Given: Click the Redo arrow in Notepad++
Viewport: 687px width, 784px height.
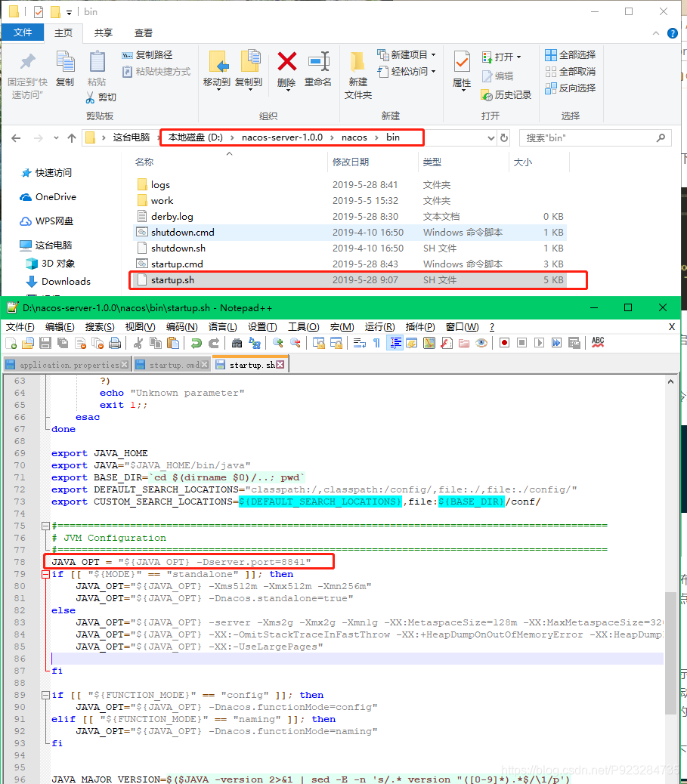Looking at the screenshot, I should pyautogui.click(x=214, y=343).
